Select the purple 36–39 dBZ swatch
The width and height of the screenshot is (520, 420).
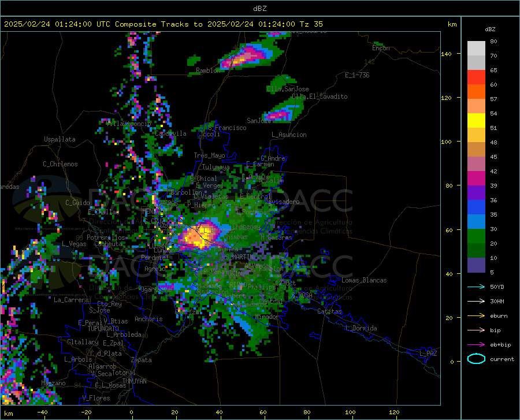click(476, 193)
